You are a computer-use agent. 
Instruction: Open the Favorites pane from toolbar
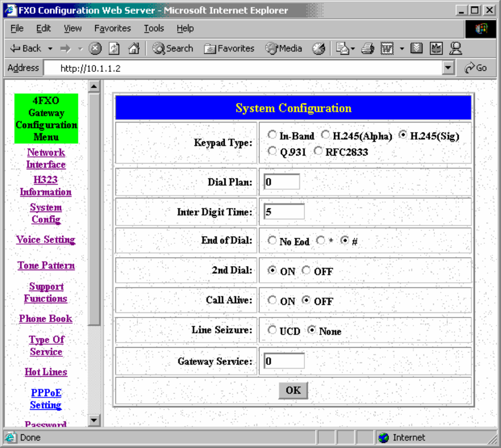pyautogui.click(x=230, y=49)
